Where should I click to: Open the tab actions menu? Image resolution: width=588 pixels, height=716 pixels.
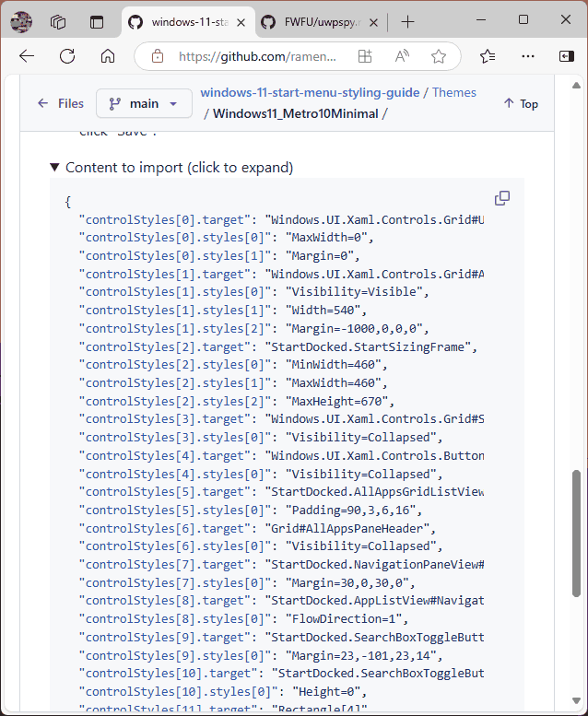click(x=97, y=21)
